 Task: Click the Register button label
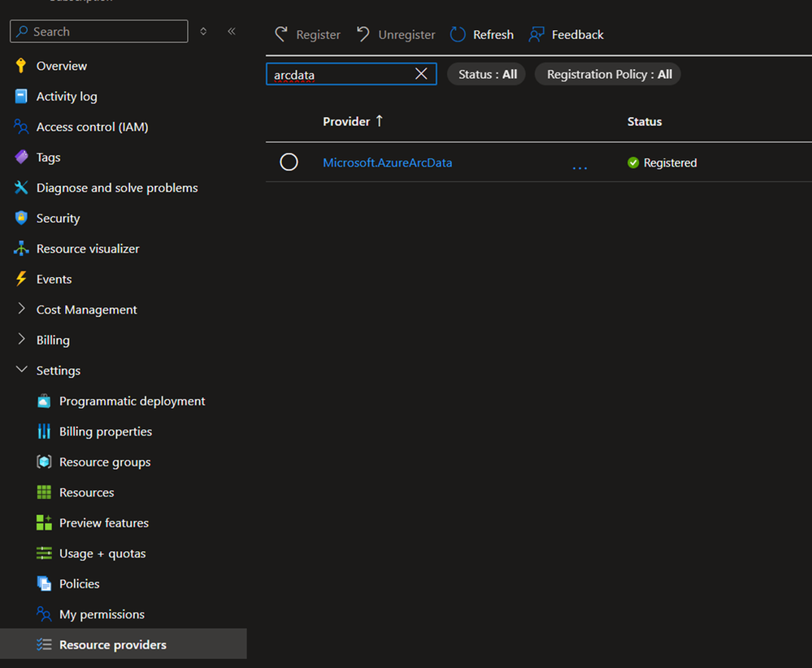click(318, 35)
